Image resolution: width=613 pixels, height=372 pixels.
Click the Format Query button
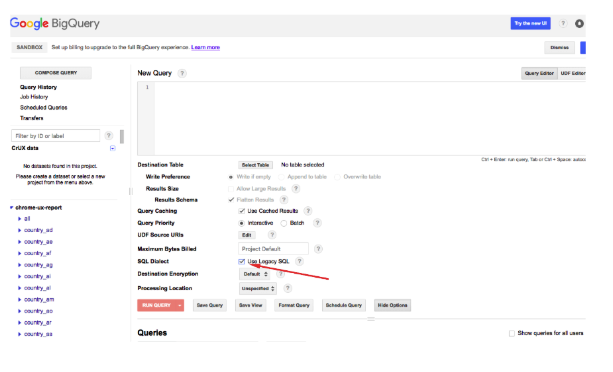294,305
